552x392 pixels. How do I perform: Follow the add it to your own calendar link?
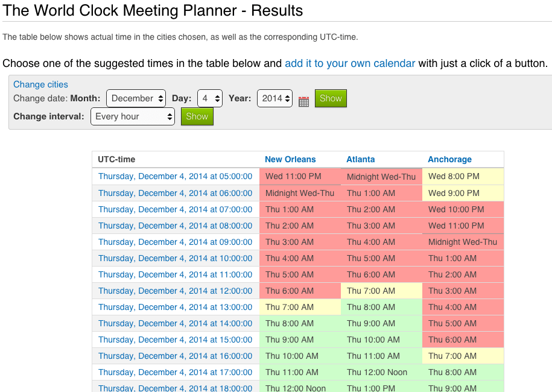[350, 63]
